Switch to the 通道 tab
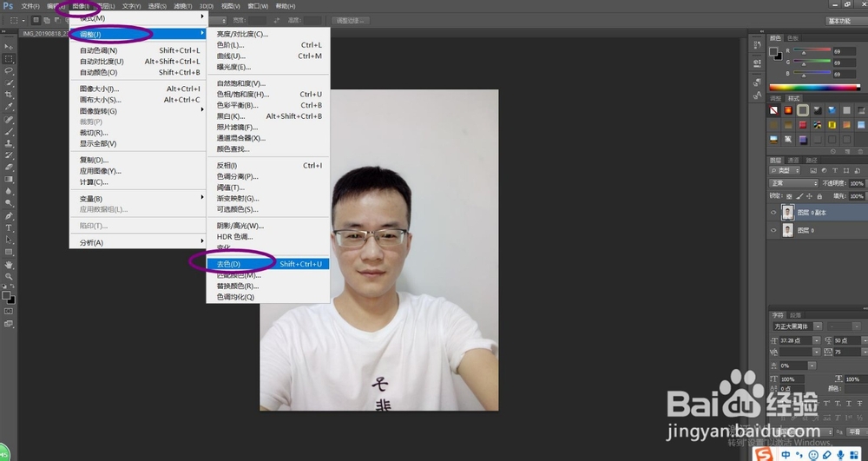The width and height of the screenshot is (868, 461). (x=793, y=161)
